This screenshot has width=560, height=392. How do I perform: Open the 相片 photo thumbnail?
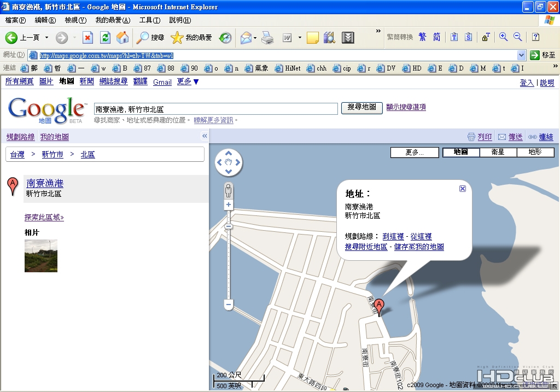pos(41,256)
